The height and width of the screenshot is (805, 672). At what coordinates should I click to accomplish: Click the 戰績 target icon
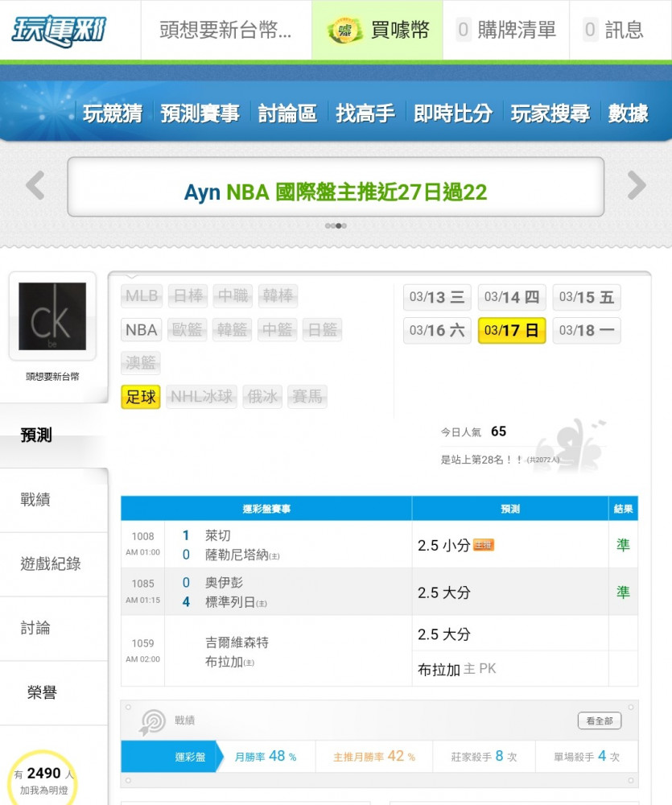pyautogui.click(x=152, y=721)
